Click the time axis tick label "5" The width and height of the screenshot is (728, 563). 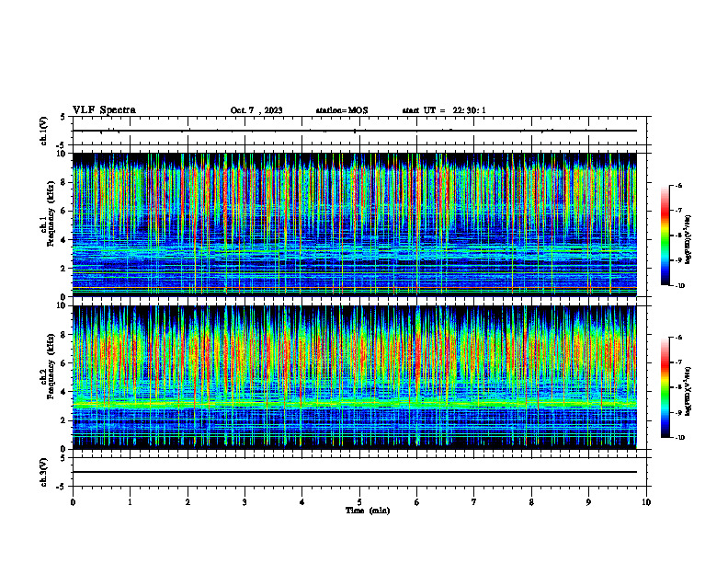click(x=359, y=502)
